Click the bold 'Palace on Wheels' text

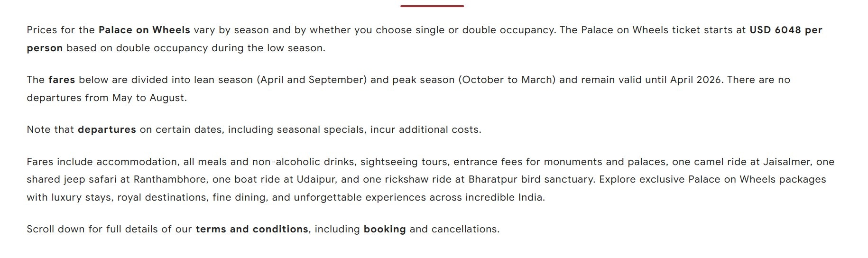[x=144, y=30]
